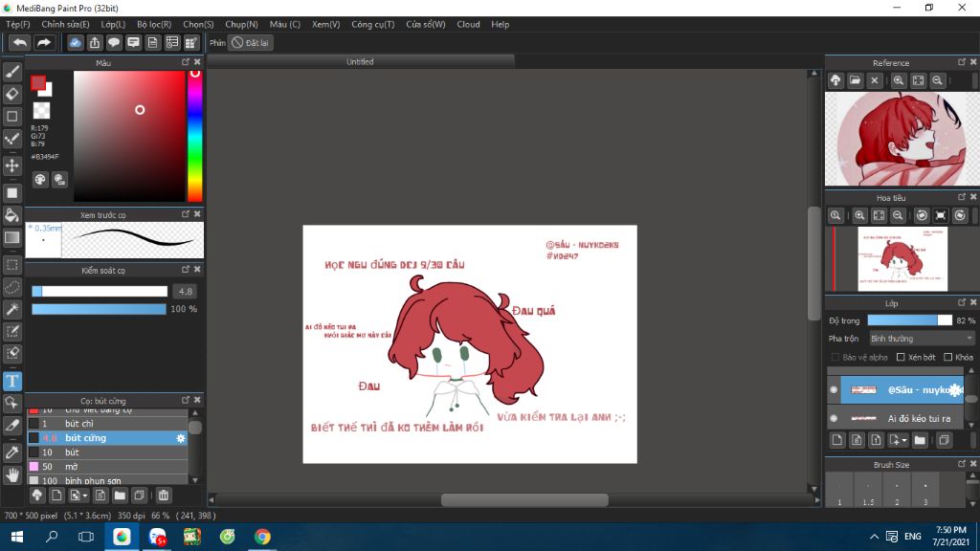Click the horizontal canvas scrollbar
This screenshot has width=980, height=551.
click(524, 499)
